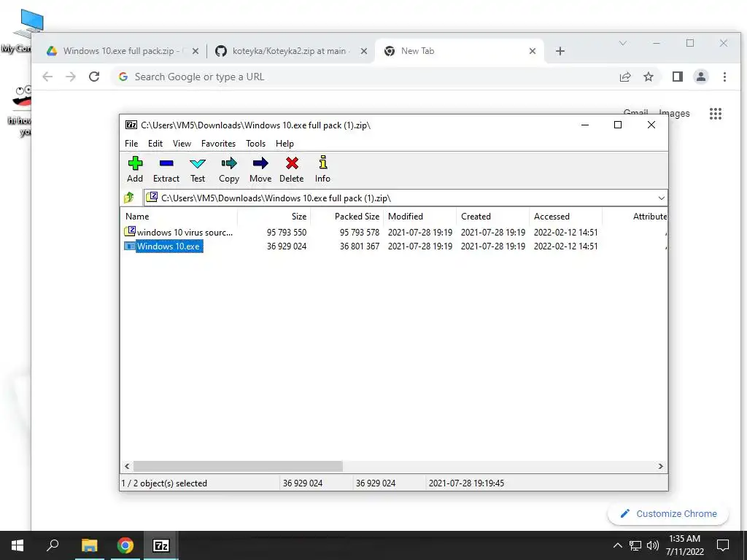747x560 pixels.
Task: Open taskbar search icon
Action: click(x=53, y=545)
